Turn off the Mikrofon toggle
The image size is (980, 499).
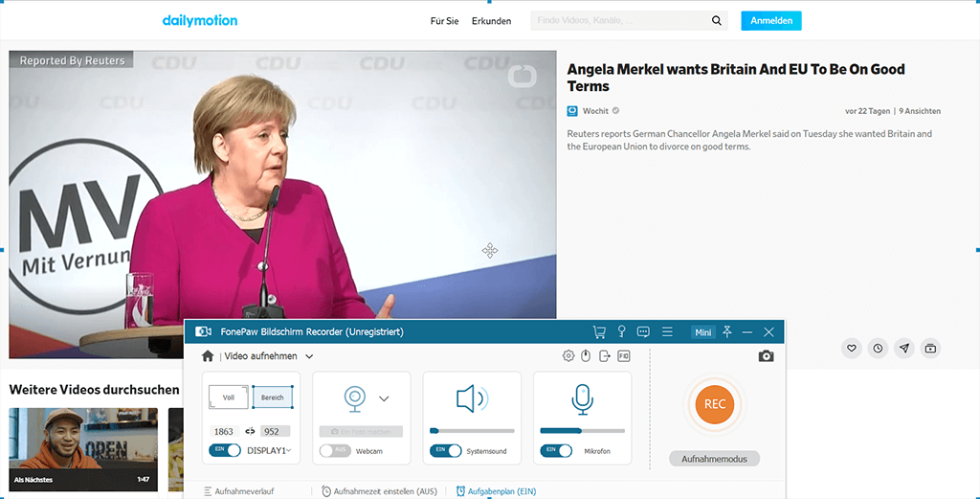click(556, 450)
